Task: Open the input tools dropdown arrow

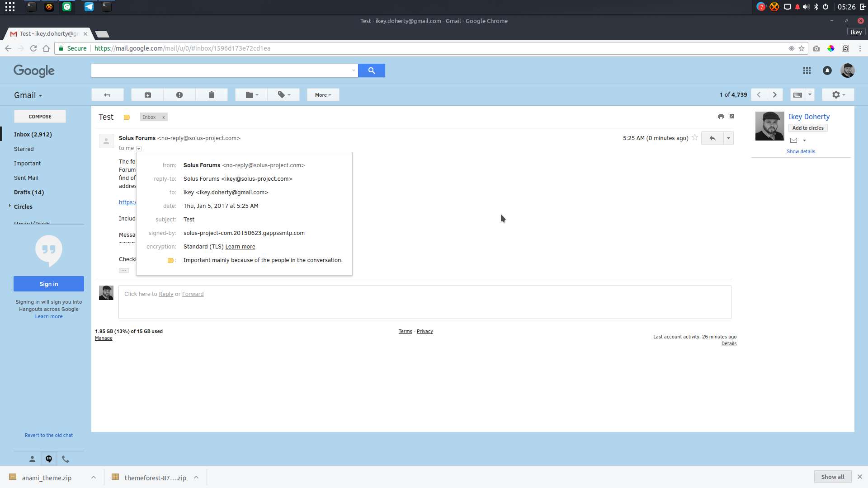Action: (810, 95)
